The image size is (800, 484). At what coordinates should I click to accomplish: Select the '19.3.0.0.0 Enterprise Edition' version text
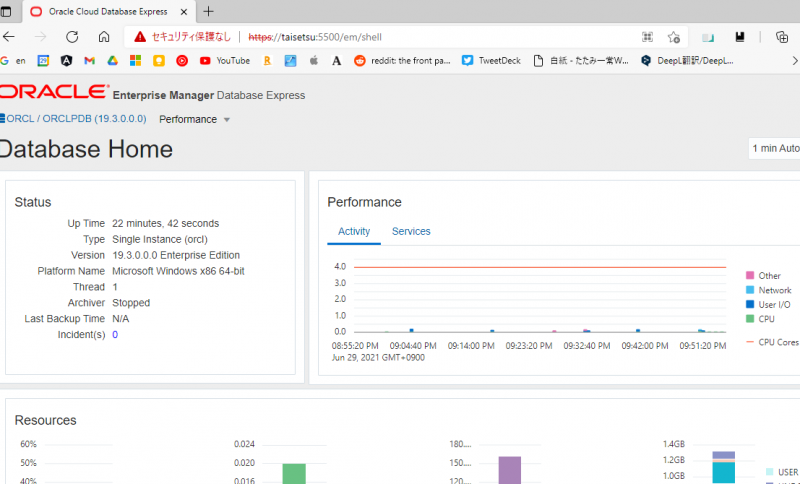tap(176, 255)
